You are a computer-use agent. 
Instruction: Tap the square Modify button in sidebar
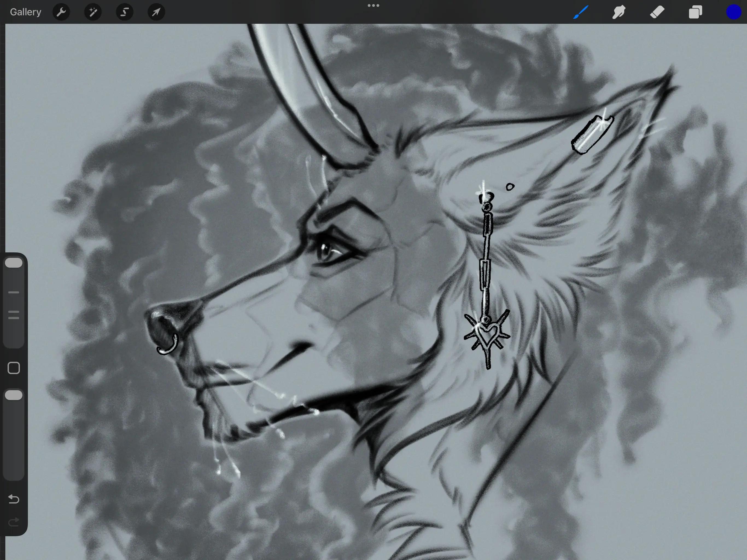[14, 368]
